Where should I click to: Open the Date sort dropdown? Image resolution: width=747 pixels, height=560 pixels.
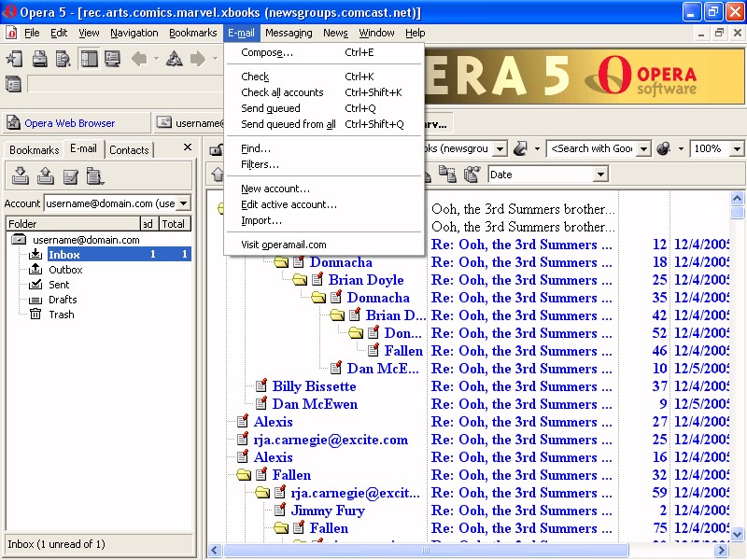coord(601,175)
